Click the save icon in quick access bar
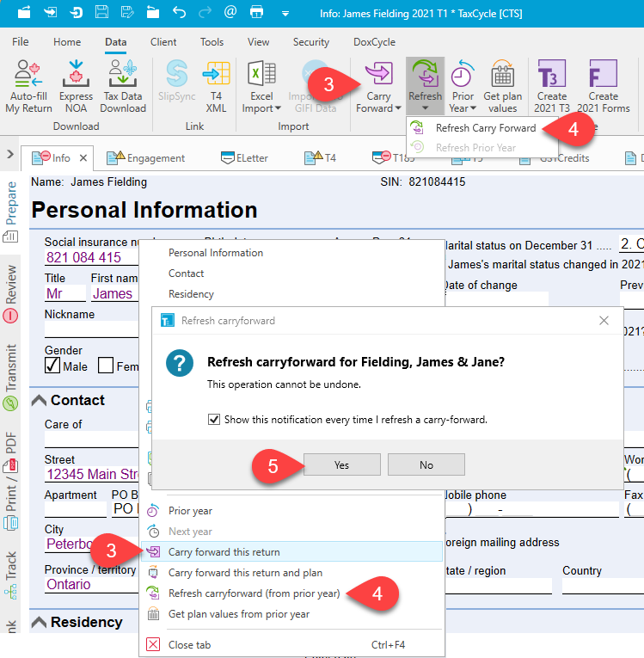Image resolution: width=644 pixels, height=658 pixels. (x=102, y=12)
